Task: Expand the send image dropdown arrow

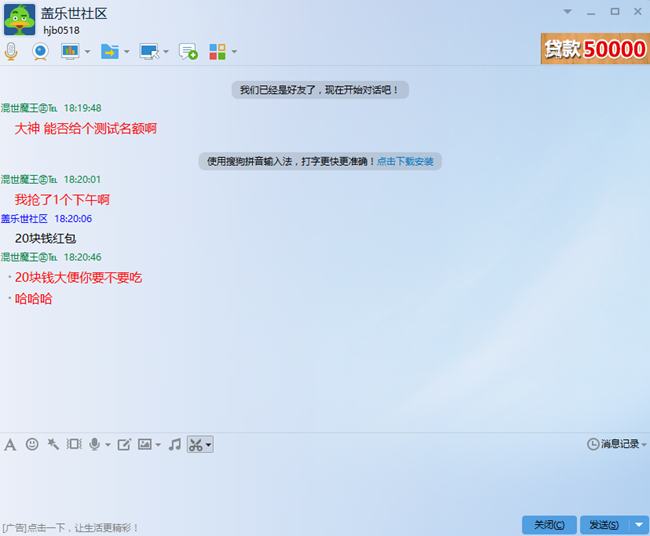Action: tap(158, 445)
